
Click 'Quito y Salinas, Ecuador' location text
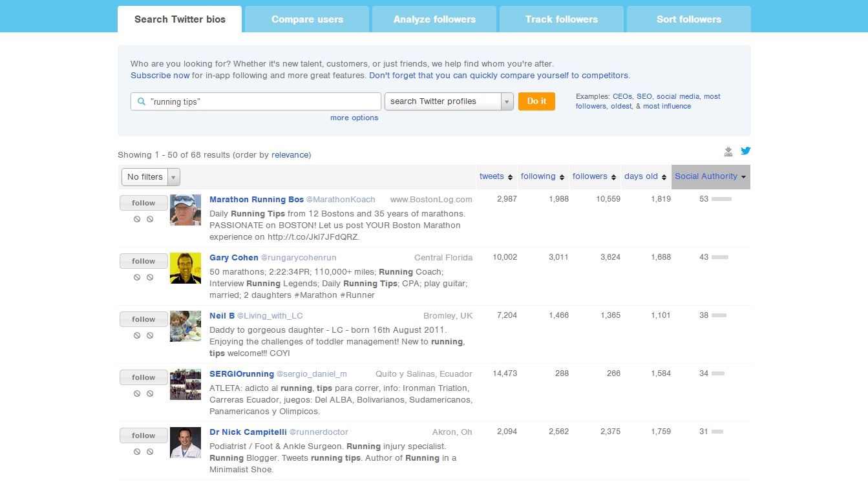[424, 374]
